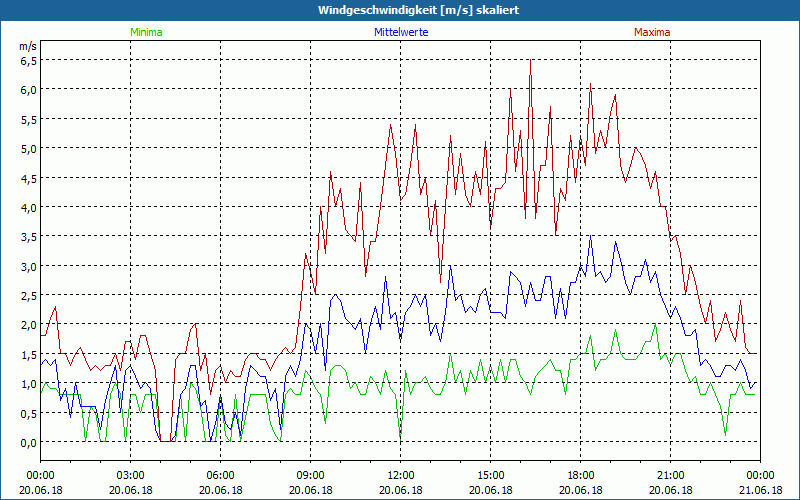Click the 0,0 y-axis value
This screenshot has width=800, height=500.
coord(29,442)
